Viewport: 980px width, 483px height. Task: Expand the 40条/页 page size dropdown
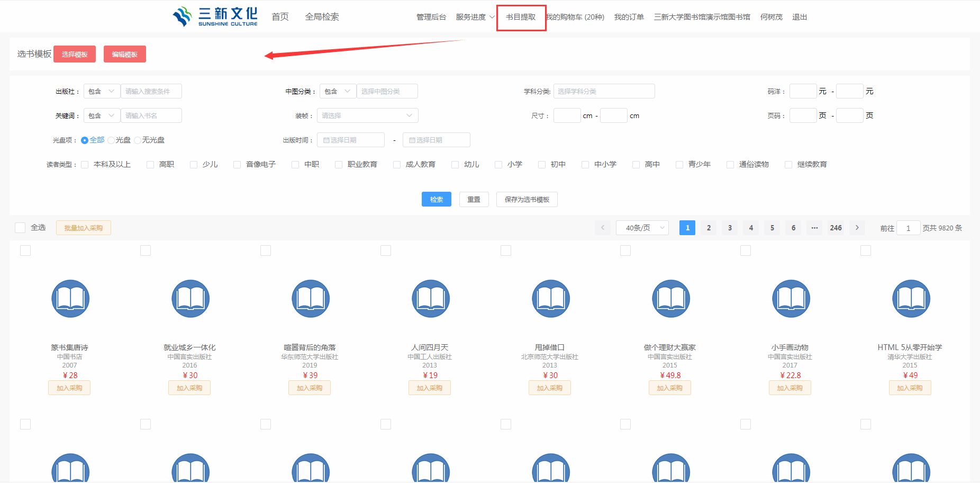[642, 228]
